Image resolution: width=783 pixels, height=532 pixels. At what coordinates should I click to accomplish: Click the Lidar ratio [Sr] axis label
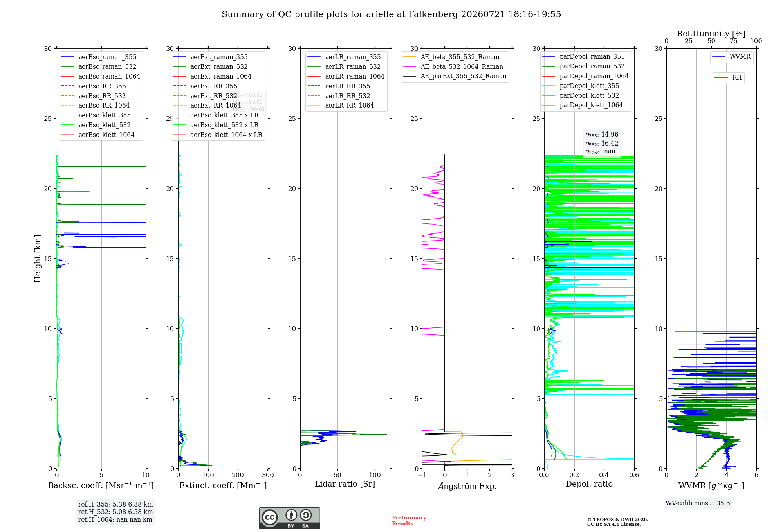tap(345, 484)
